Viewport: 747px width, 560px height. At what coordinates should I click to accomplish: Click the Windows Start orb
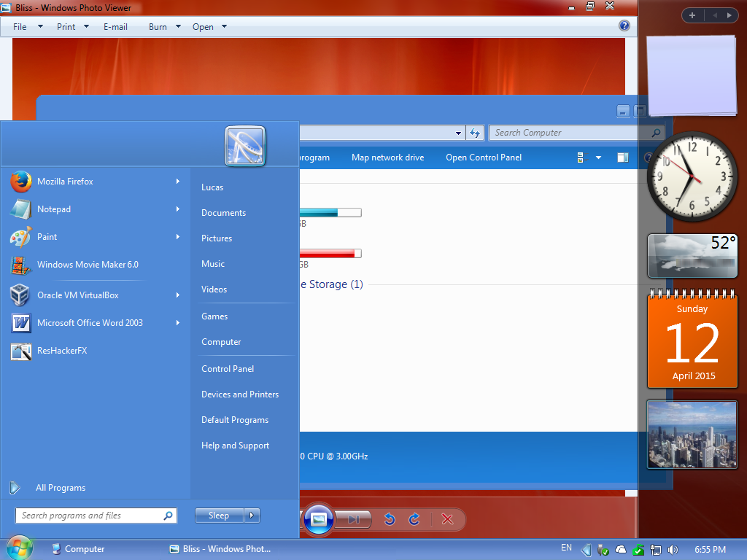[19, 548]
